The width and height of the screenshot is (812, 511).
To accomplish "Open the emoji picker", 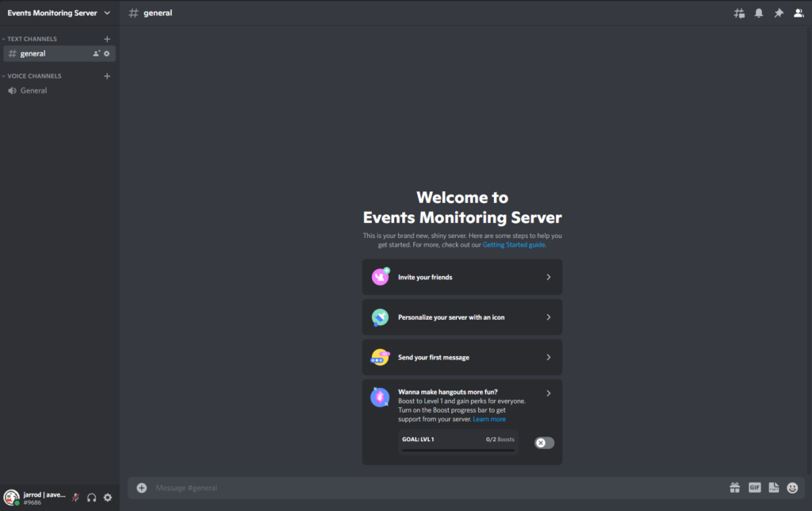I will click(x=792, y=488).
